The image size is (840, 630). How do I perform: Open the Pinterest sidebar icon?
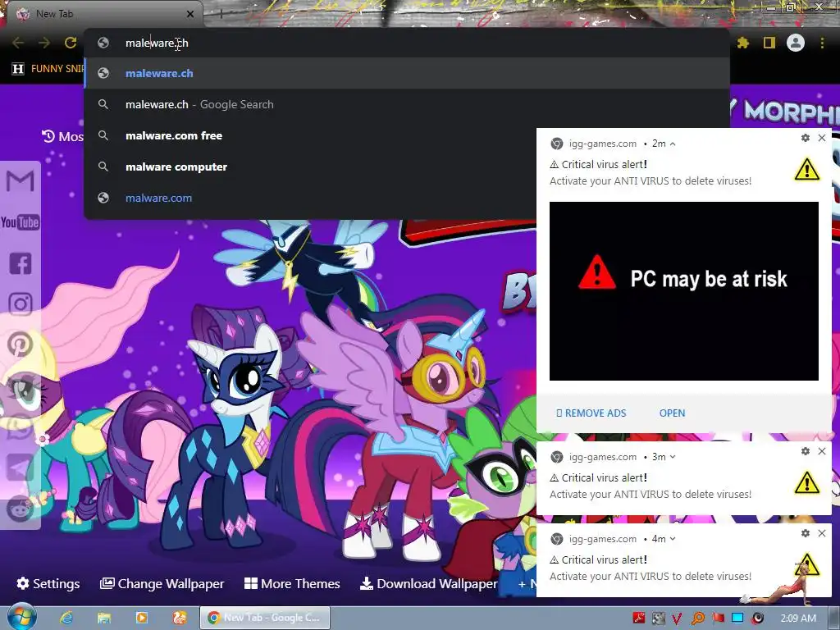[21, 345]
